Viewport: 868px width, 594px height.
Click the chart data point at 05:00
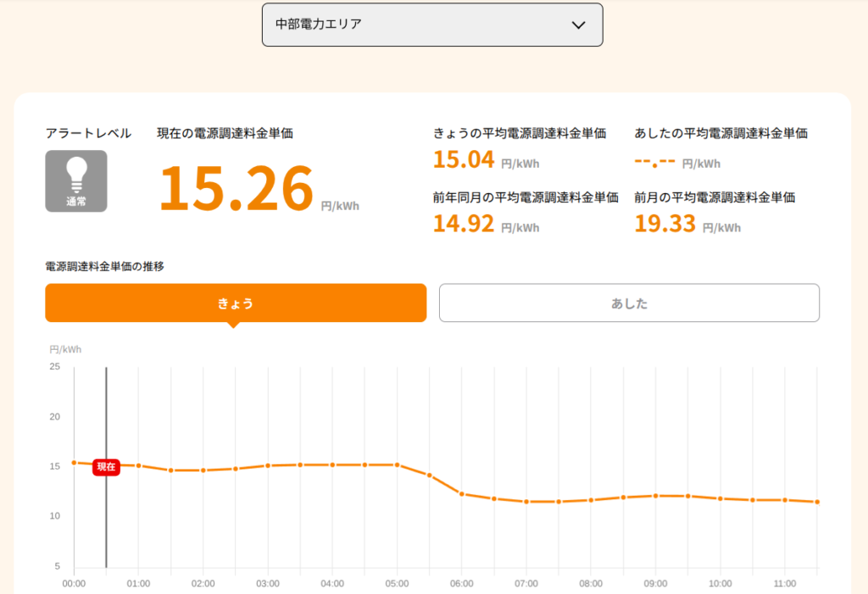[397, 465]
